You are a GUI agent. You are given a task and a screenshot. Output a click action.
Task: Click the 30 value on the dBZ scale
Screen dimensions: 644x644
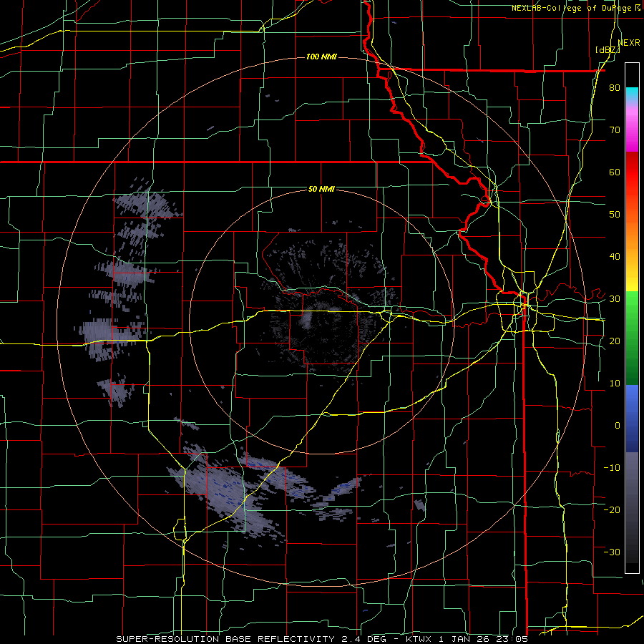(x=615, y=298)
